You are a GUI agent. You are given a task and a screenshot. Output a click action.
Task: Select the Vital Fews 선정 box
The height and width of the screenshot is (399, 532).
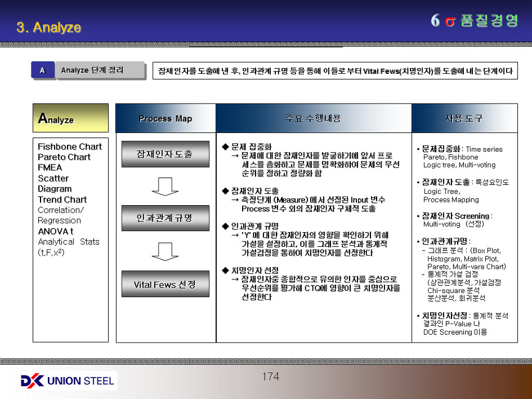pos(166,284)
